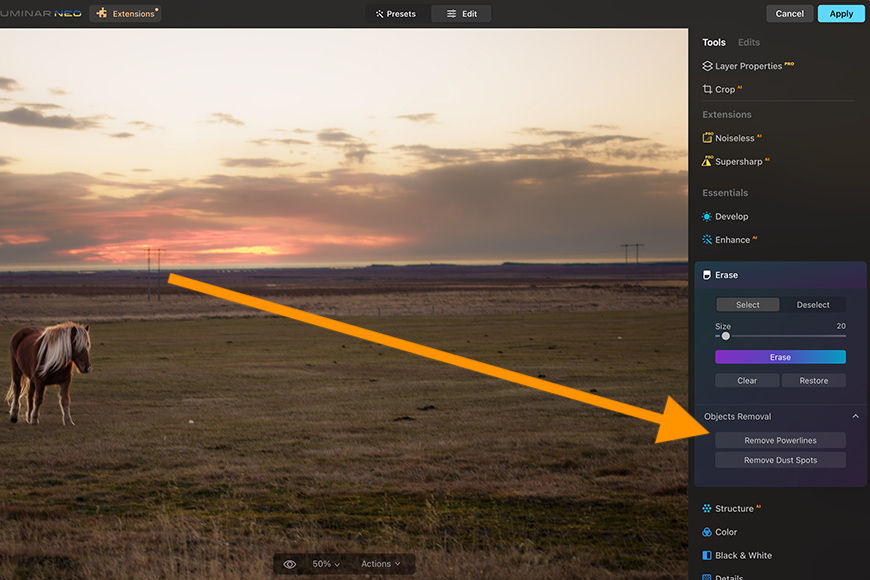Open the Enhance tool label

click(732, 240)
